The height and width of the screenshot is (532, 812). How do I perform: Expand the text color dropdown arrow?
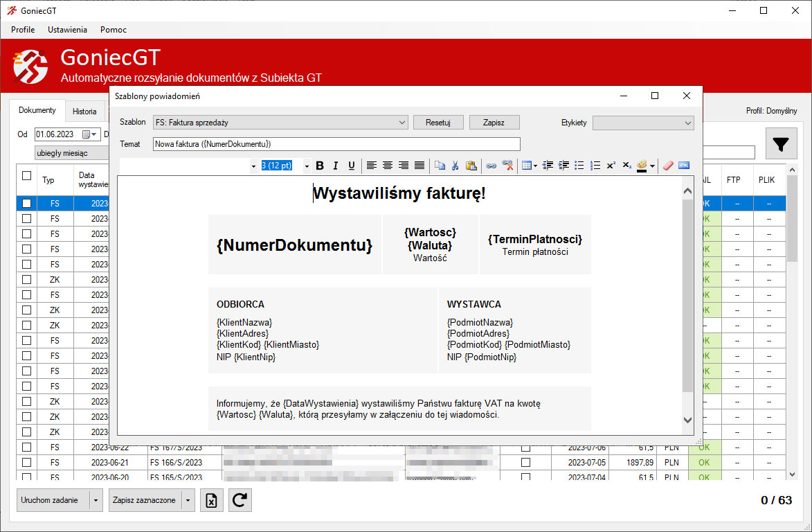click(x=652, y=166)
